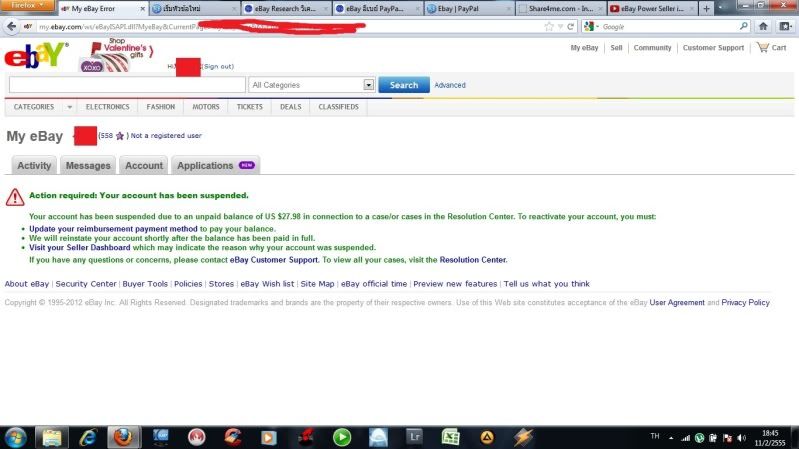Expand the CATEGORIES arrow menu
The height and width of the screenshot is (449, 799).
click(69, 107)
